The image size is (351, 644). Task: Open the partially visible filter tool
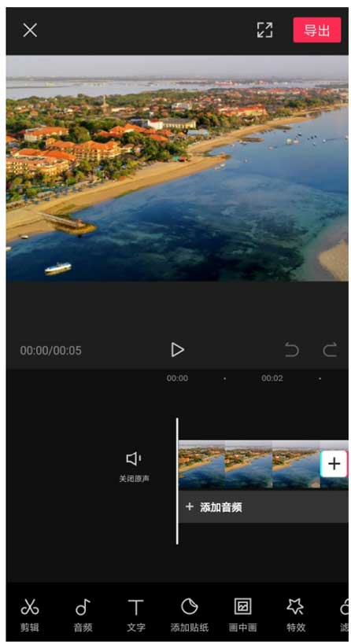coord(344,614)
